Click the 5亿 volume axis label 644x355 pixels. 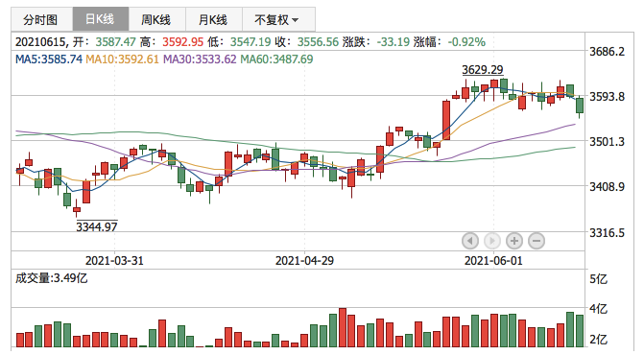598,279
